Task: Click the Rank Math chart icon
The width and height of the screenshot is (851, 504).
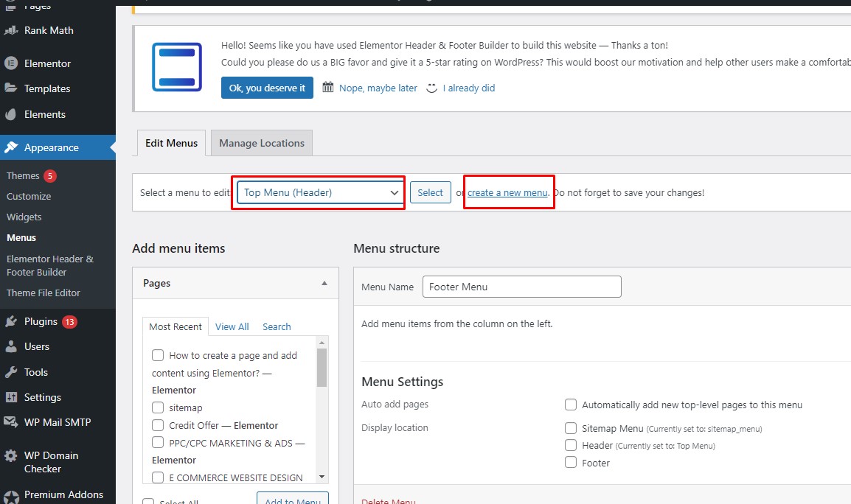Action: pyautogui.click(x=11, y=30)
